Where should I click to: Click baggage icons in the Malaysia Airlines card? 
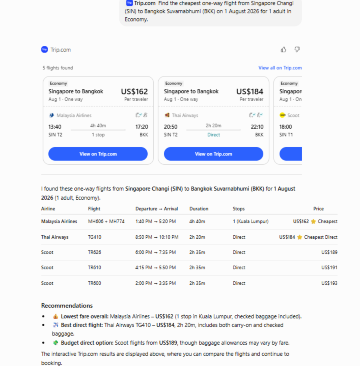(x=141, y=115)
